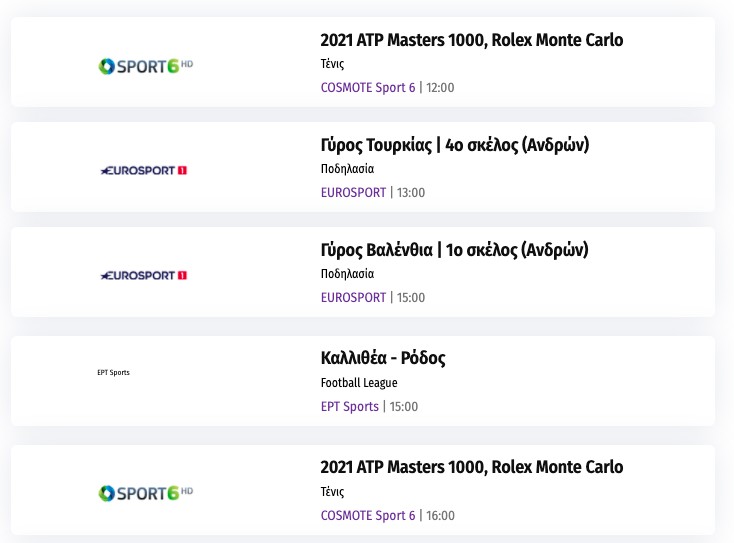The width and height of the screenshot is (734, 543).
Task: Open the purple EPT Sports channel link
Action: click(350, 407)
